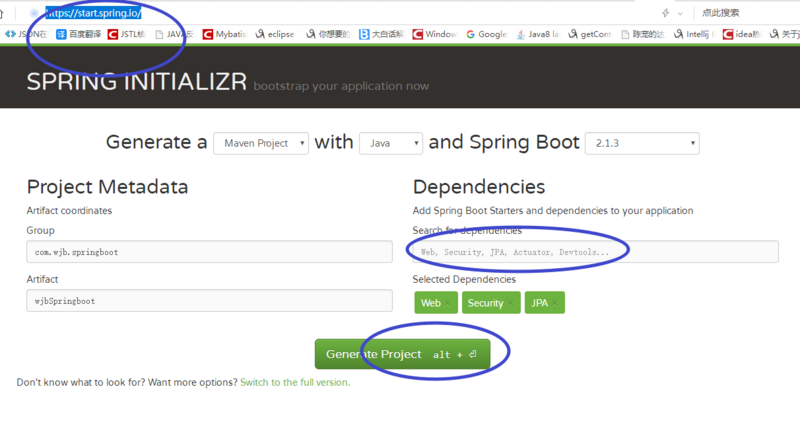Image resolution: width=800 pixels, height=428 pixels.
Task: Remove the Security dependency tag
Action: click(510, 303)
